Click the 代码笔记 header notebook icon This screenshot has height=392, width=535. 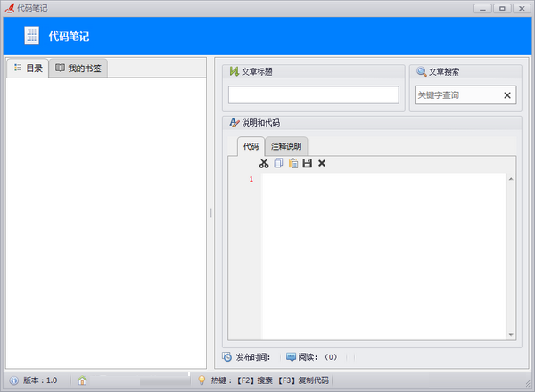pos(32,36)
